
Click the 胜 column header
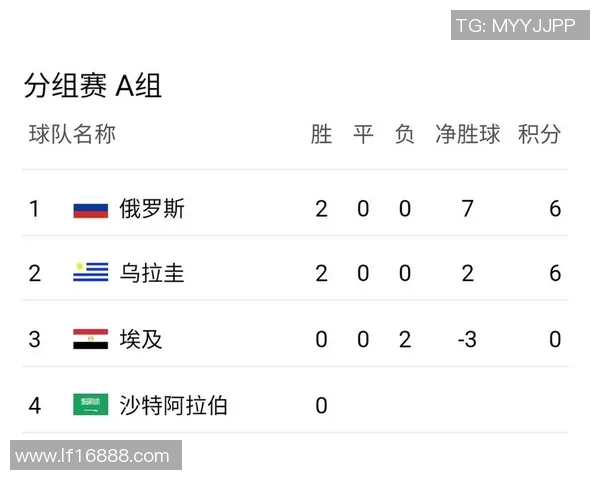[x=321, y=134]
